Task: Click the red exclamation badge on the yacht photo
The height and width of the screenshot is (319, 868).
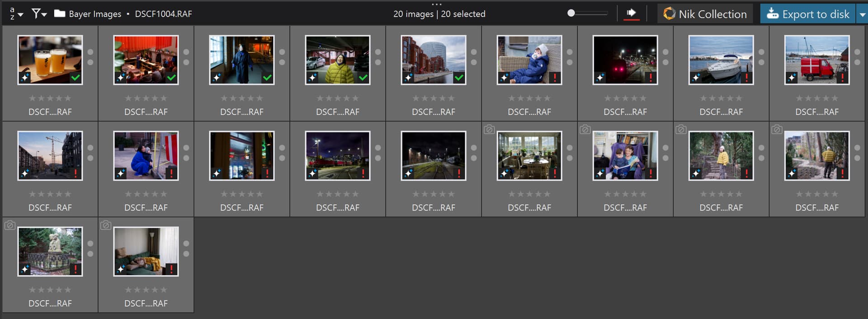Action: (746, 78)
